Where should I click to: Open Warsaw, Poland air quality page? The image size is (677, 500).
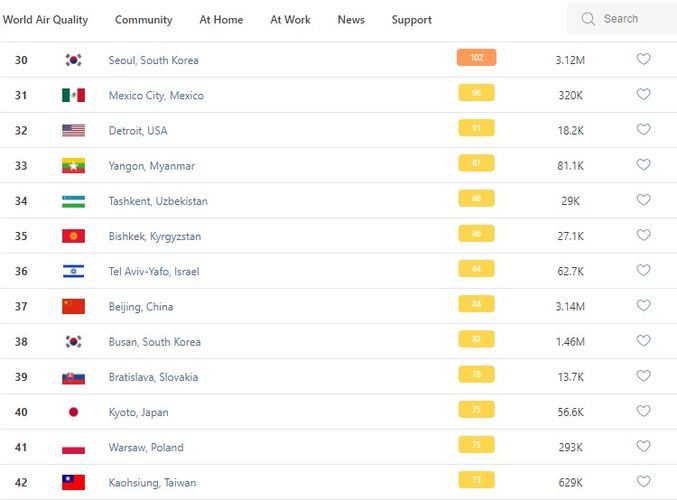[146, 447]
